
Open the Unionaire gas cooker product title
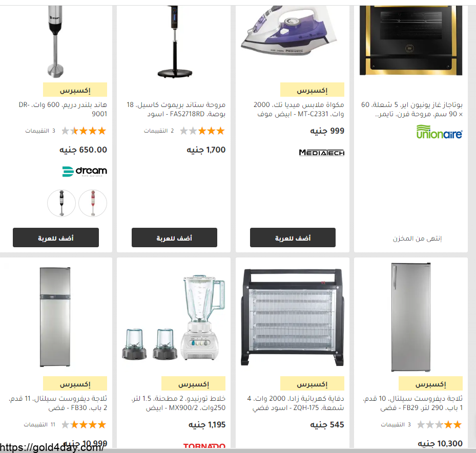coord(411,109)
